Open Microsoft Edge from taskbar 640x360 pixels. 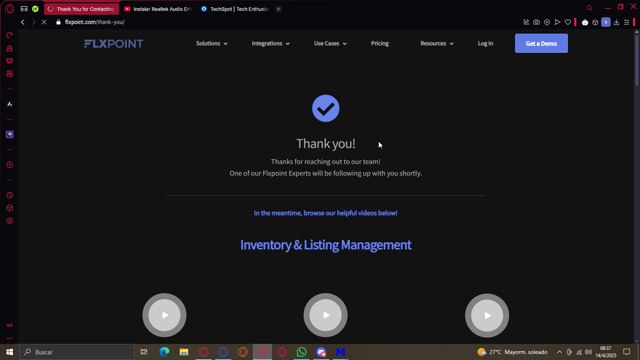point(164,352)
